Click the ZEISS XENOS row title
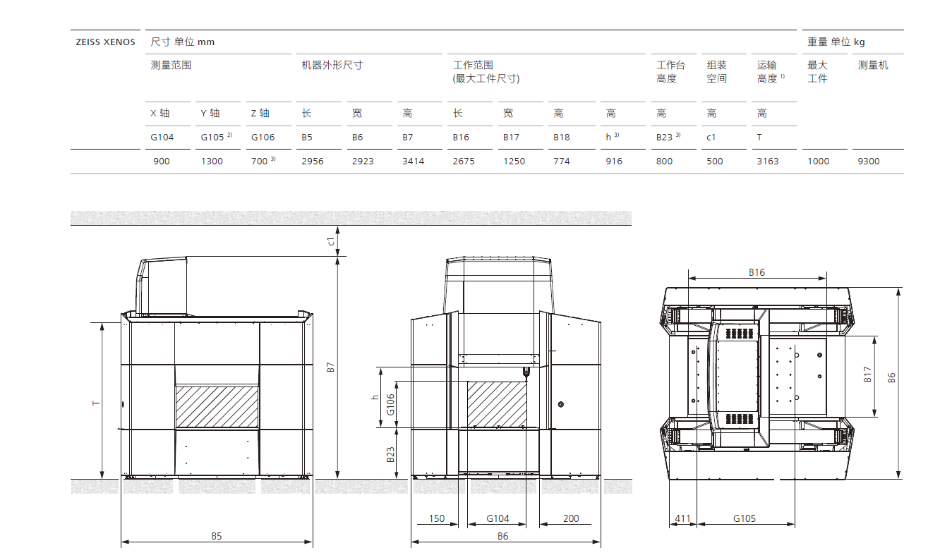This screenshot has width=952, height=560. click(x=105, y=42)
